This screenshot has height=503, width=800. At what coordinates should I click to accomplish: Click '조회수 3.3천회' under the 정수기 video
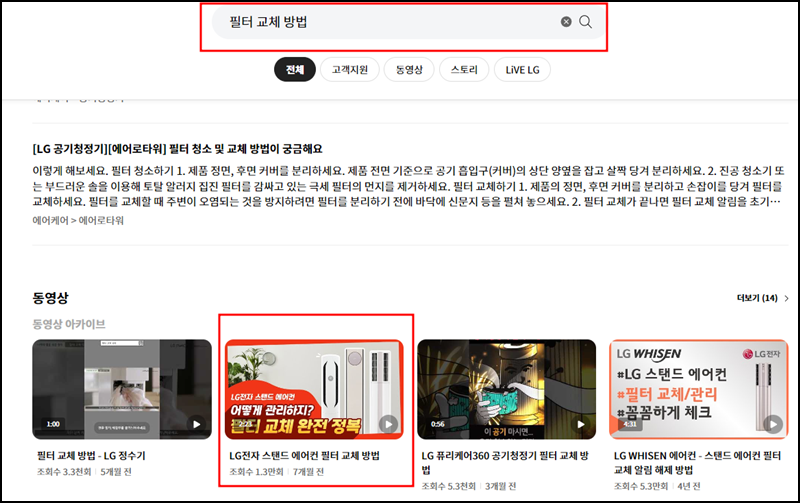click(64, 472)
